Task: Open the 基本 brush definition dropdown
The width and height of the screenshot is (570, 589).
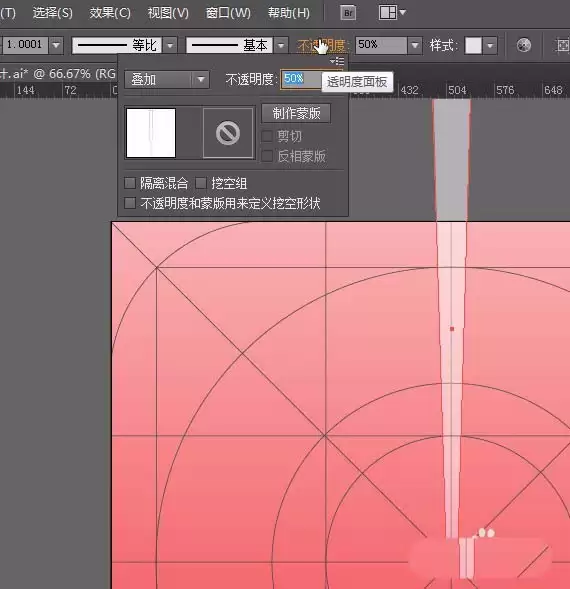Action: (x=281, y=45)
